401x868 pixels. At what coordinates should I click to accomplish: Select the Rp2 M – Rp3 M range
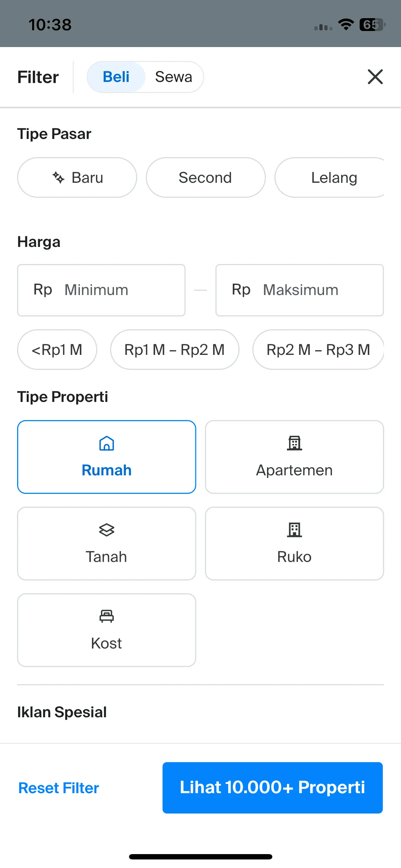(x=318, y=350)
